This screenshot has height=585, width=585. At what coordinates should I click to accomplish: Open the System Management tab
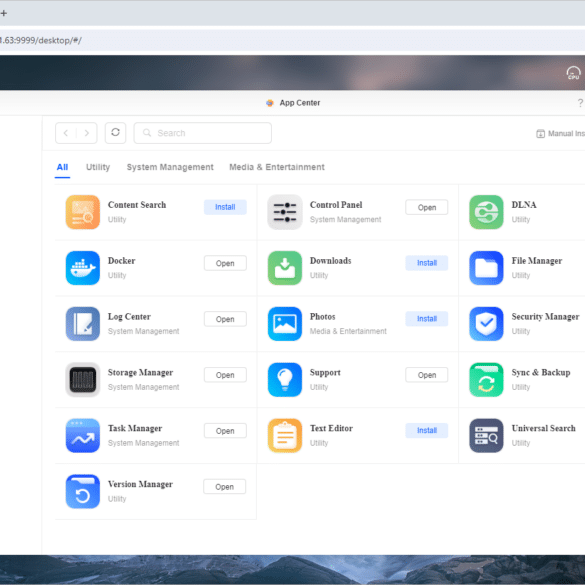(x=170, y=167)
